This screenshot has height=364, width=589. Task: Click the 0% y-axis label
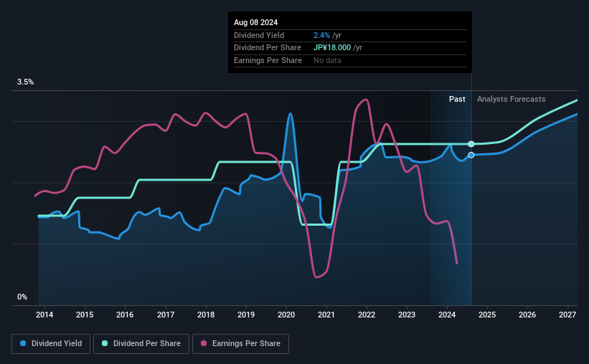22,297
